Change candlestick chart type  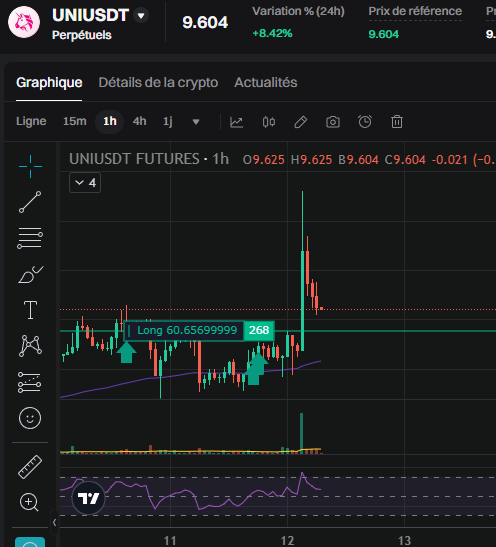(x=269, y=122)
